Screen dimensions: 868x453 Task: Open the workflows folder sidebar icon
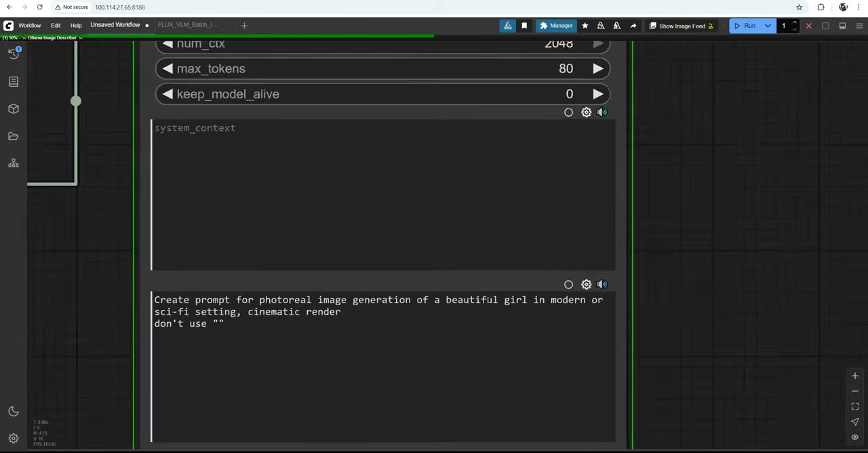pos(14,136)
